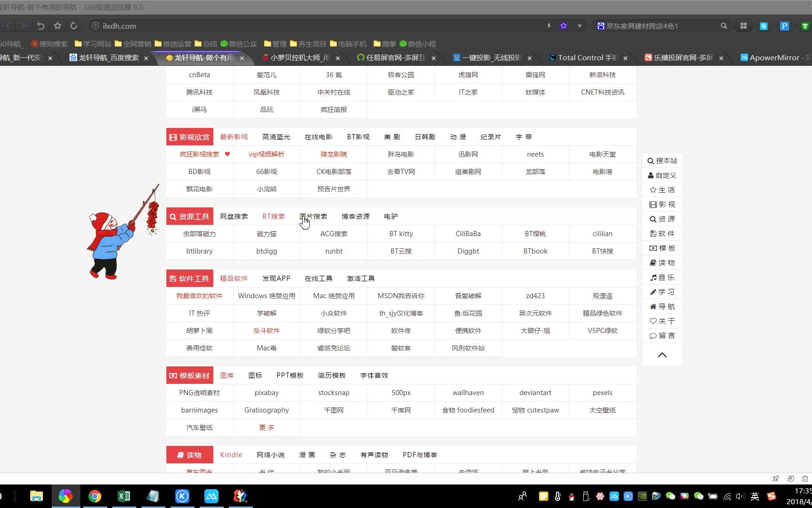Jump to 导航 section in sidebar
The image size is (812, 508).
tap(662, 307)
